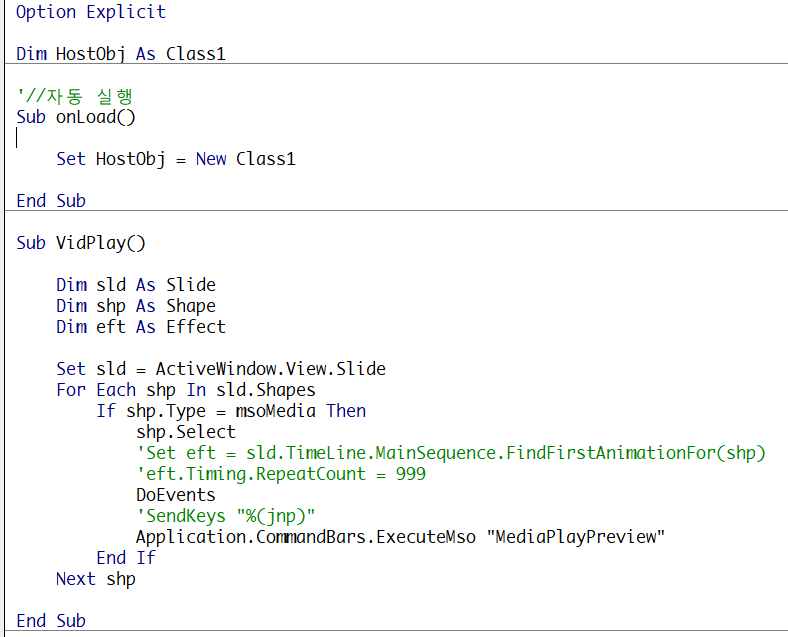
Task: Click 'Next shp' line
Action: pos(96,579)
